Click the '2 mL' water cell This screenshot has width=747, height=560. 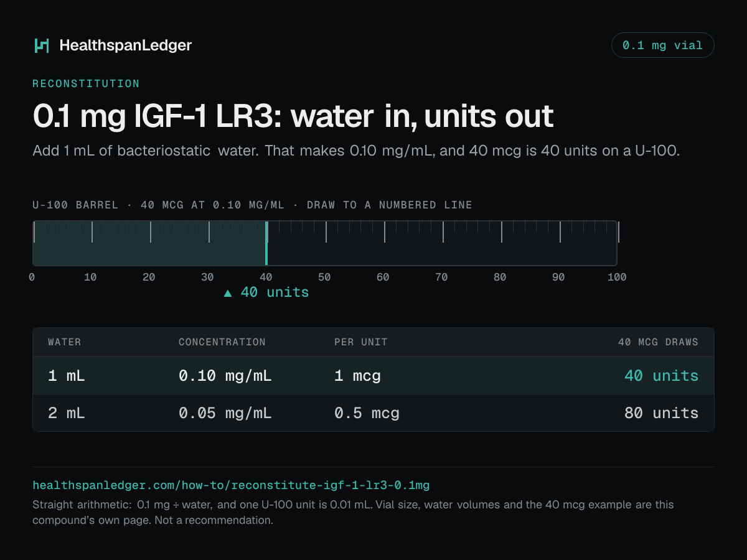pyautogui.click(x=67, y=413)
